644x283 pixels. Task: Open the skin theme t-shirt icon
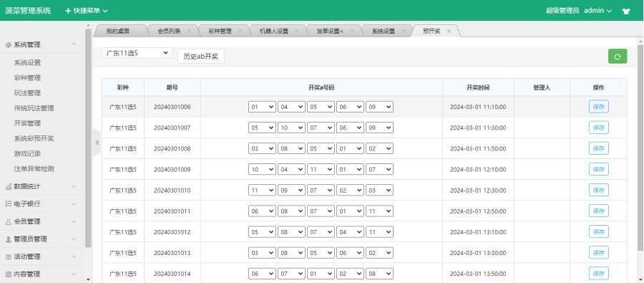[x=626, y=11]
